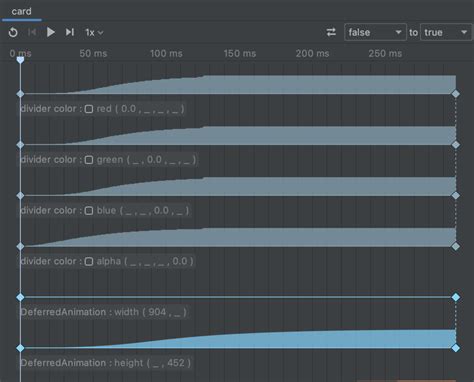Swap the from and to states
474x382 pixels.
click(x=331, y=32)
